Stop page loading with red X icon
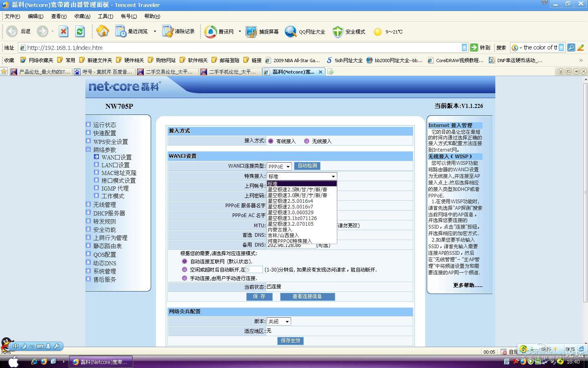Viewport: 588px width, 368px height. [63, 31]
